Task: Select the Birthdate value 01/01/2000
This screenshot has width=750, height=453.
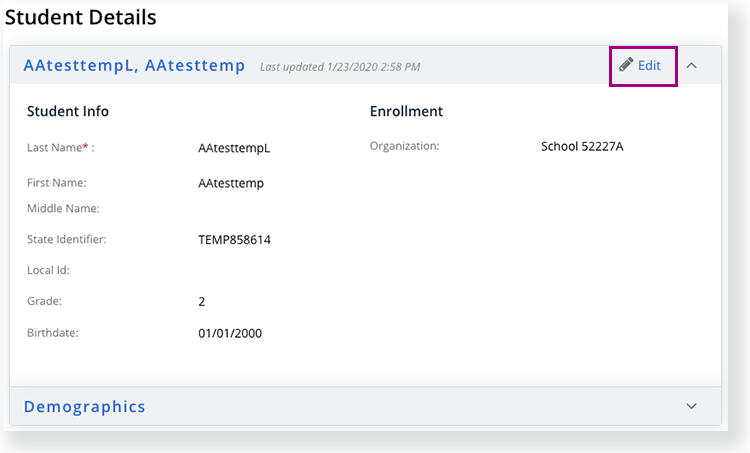Action: click(230, 333)
